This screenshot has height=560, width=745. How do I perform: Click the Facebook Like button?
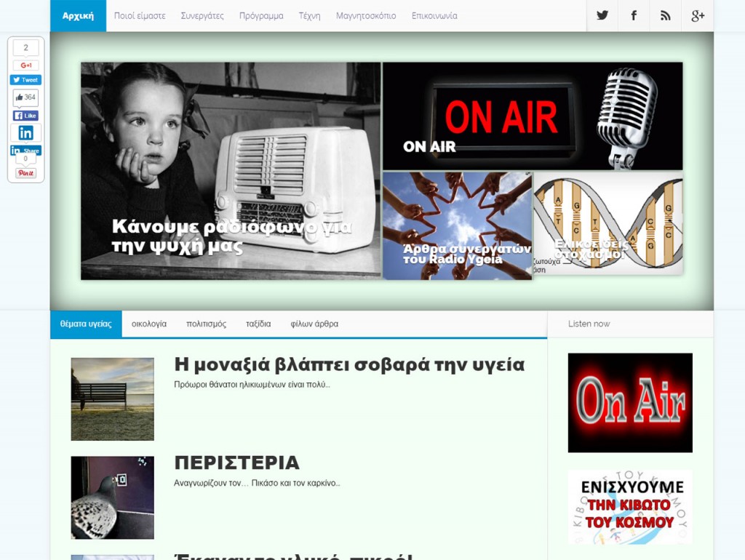tap(25, 116)
